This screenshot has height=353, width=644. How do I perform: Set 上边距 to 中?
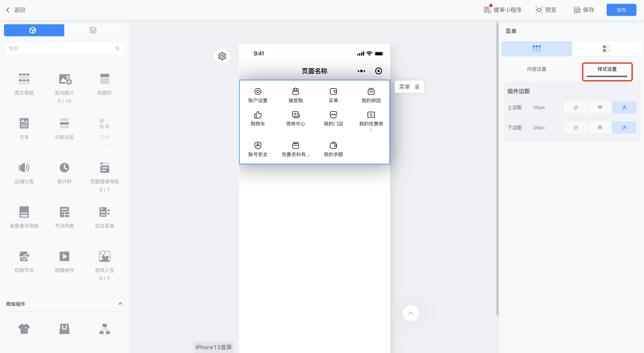tap(600, 107)
